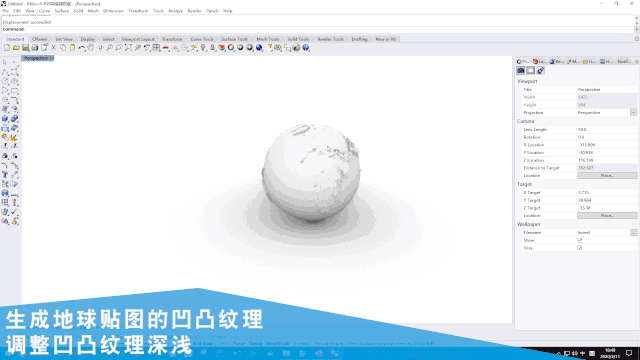Click the Wallpaper Filename browse button
Screen dimensions: 640x360
633,233
